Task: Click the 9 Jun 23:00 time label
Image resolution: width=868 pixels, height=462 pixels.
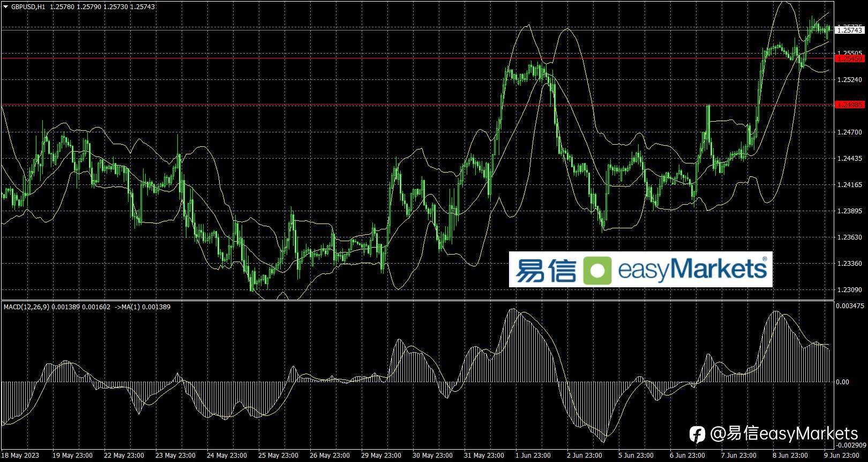Action: click(842, 456)
